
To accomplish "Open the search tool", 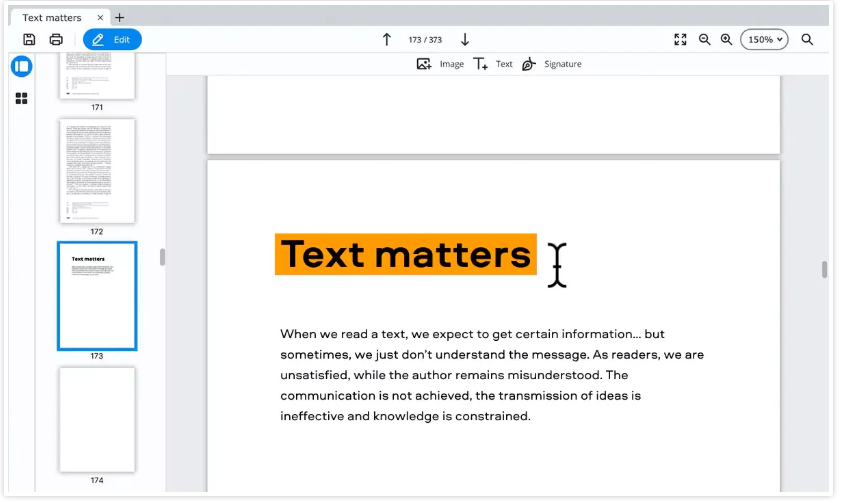I will [807, 40].
